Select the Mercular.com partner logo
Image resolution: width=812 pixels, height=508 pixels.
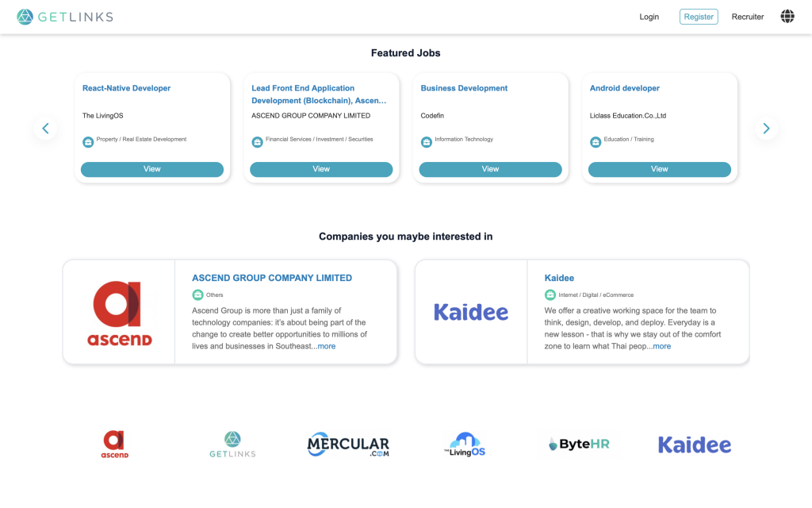point(347,444)
